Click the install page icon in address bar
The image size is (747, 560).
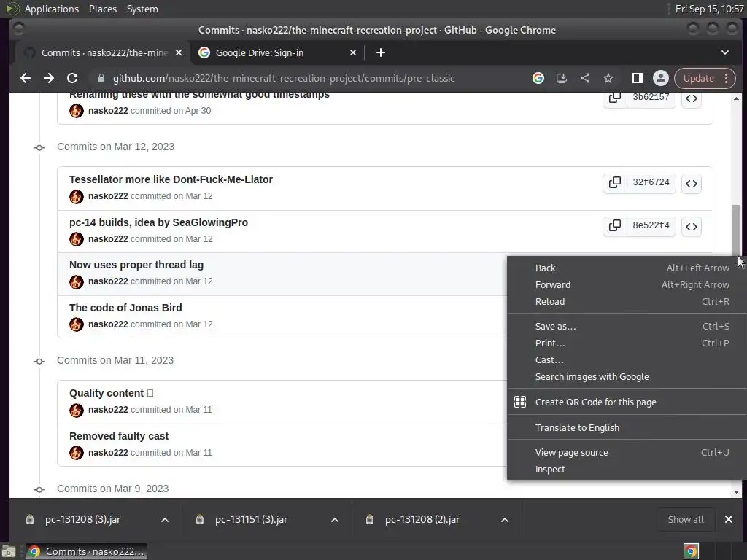(x=562, y=78)
